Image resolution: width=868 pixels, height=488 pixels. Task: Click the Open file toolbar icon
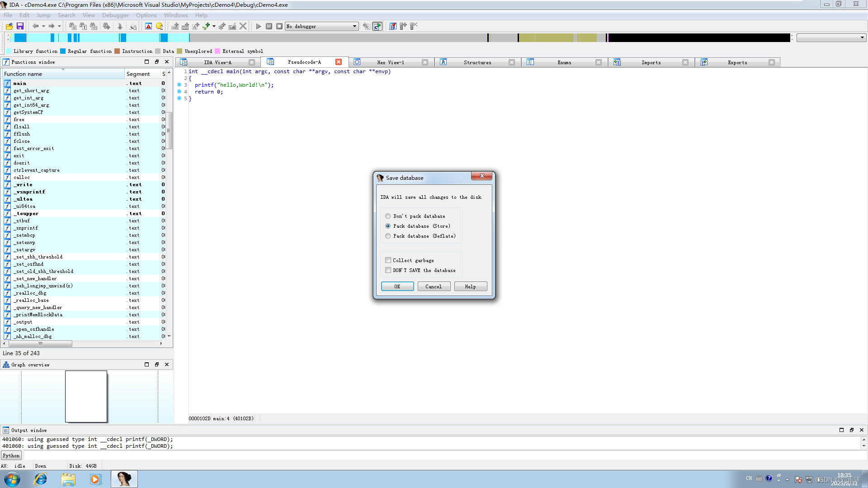[9, 26]
